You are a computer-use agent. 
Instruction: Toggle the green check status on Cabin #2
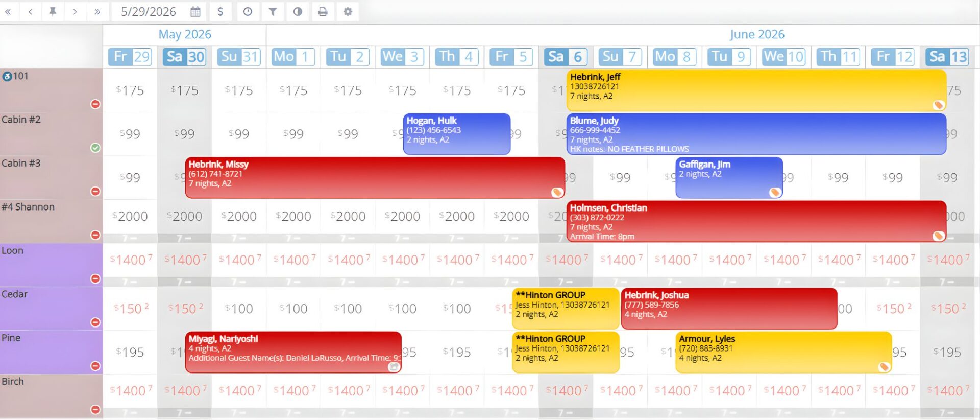(95, 148)
